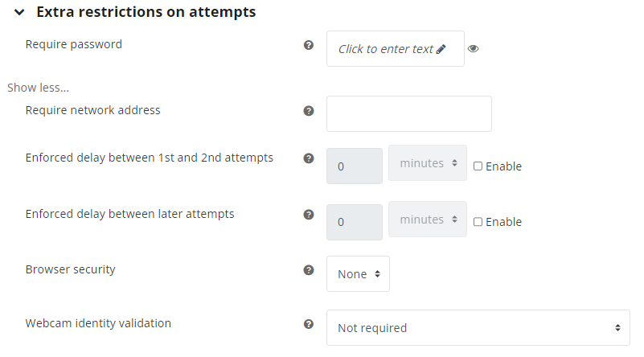Screen dimensions: 644x357
Task: Collapse Extra restrictions on attempts section
Action: click(19, 12)
